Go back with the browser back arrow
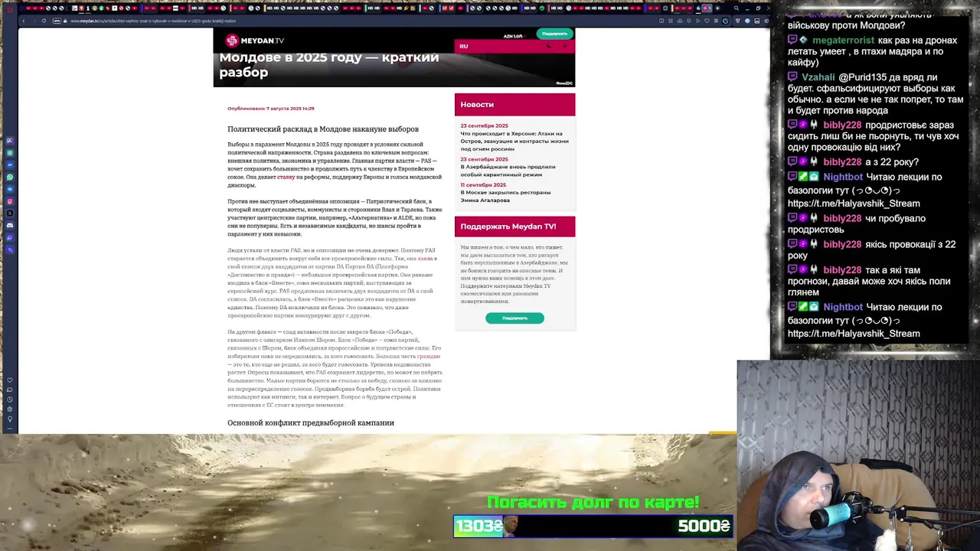The image size is (980, 551). (23, 21)
